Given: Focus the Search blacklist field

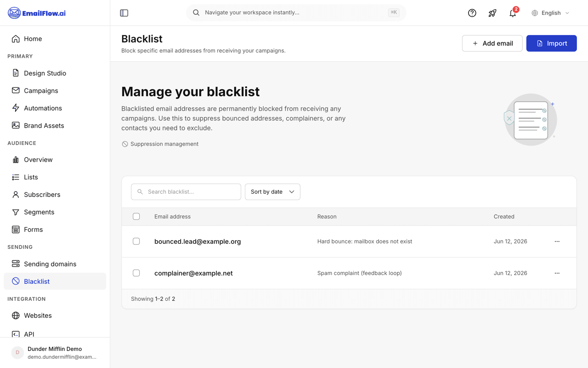Looking at the screenshot, I should pyautogui.click(x=186, y=192).
